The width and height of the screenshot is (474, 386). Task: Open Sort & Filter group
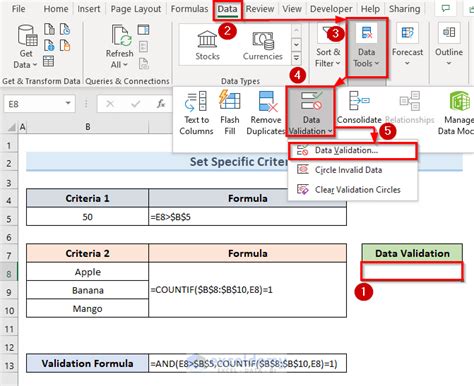coord(328,46)
